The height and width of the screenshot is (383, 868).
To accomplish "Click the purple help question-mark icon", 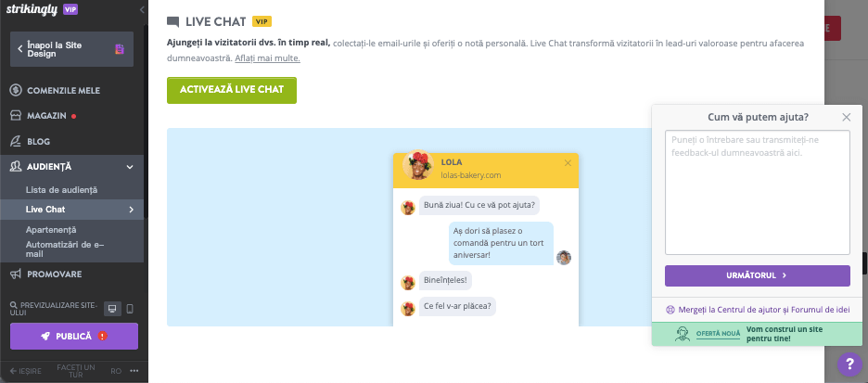I will [x=849, y=364].
